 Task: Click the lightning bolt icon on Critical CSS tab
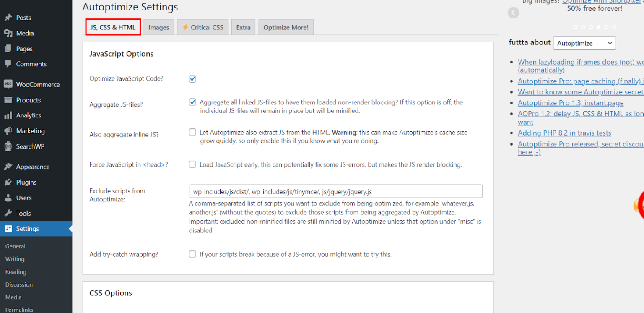tap(185, 27)
